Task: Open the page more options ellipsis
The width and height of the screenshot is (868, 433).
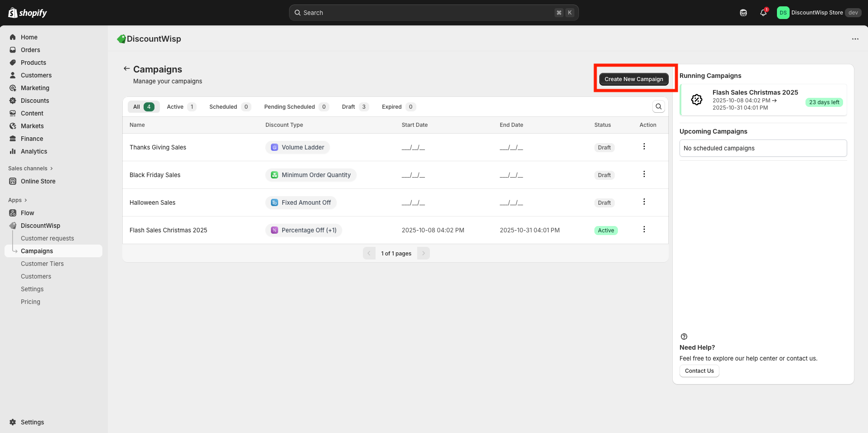Action: [855, 39]
